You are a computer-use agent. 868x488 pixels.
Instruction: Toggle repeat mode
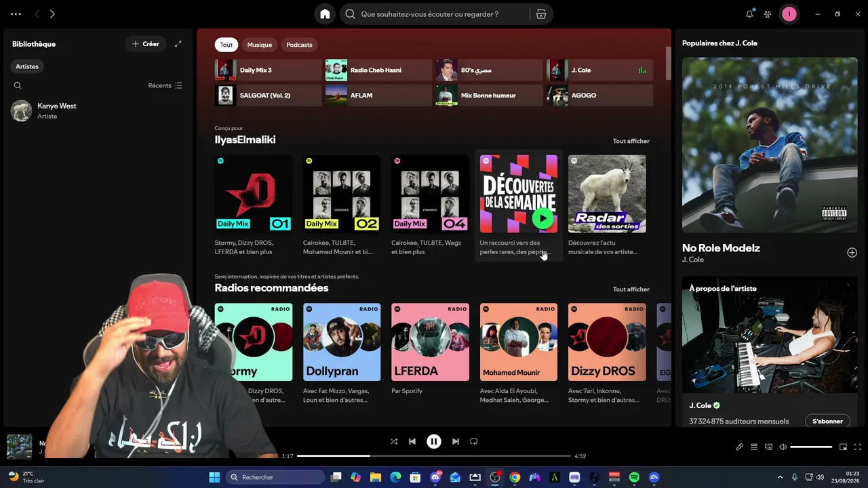point(474,441)
